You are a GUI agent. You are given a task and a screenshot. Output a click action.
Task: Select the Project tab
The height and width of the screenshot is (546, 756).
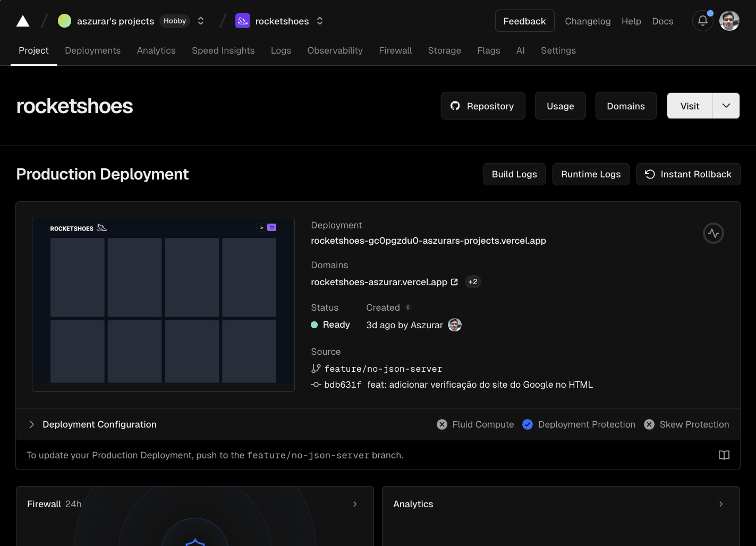point(33,50)
